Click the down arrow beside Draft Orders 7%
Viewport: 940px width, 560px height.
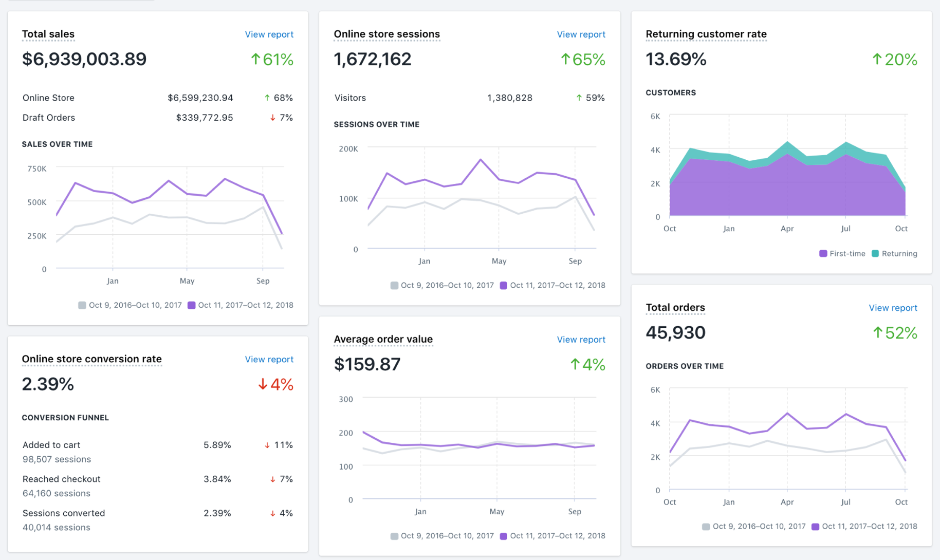pos(272,118)
